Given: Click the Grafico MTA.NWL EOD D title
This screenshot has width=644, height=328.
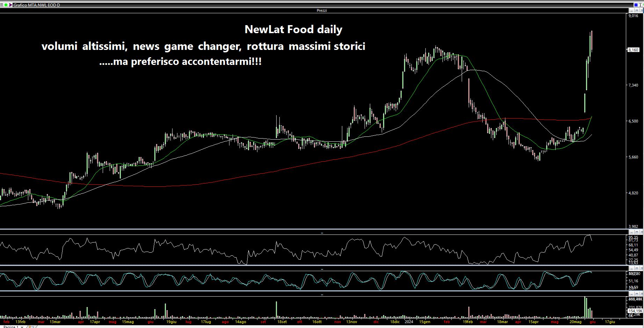Looking at the screenshot, I should [x=37, y=5].
